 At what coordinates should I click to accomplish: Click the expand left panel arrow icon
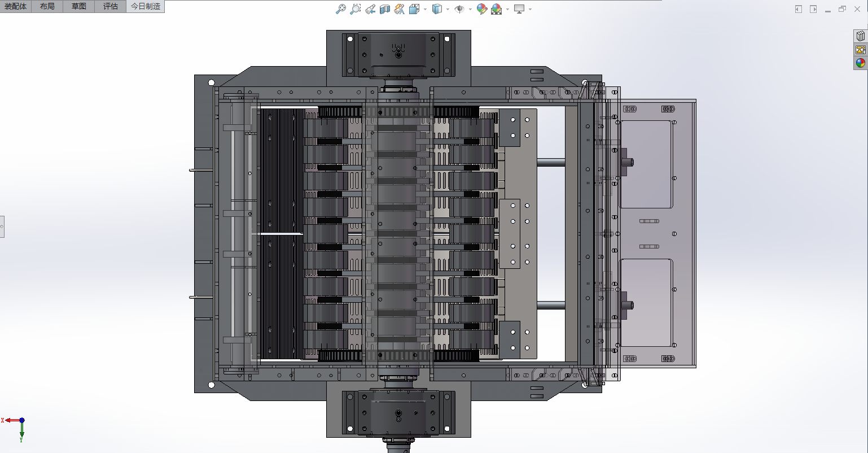pos(799,9)
